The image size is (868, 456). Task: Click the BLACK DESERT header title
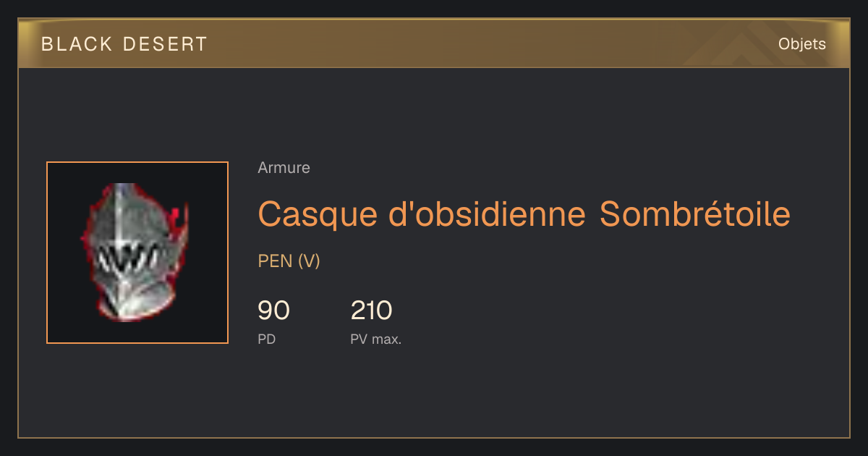click(124, 44)
